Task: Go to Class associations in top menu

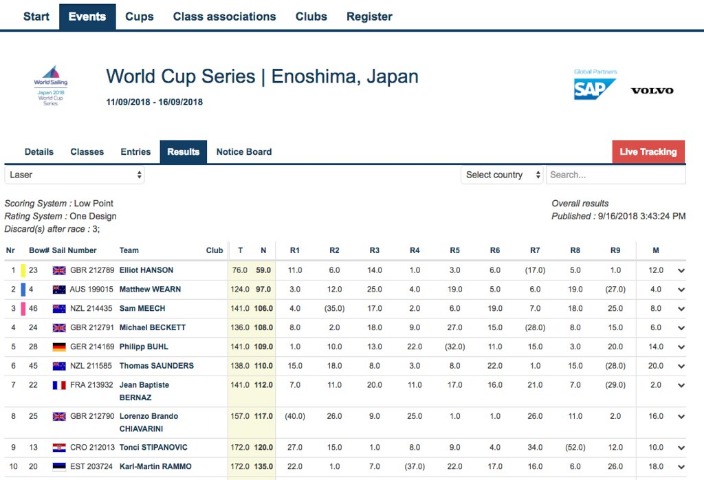Action: 224,17
